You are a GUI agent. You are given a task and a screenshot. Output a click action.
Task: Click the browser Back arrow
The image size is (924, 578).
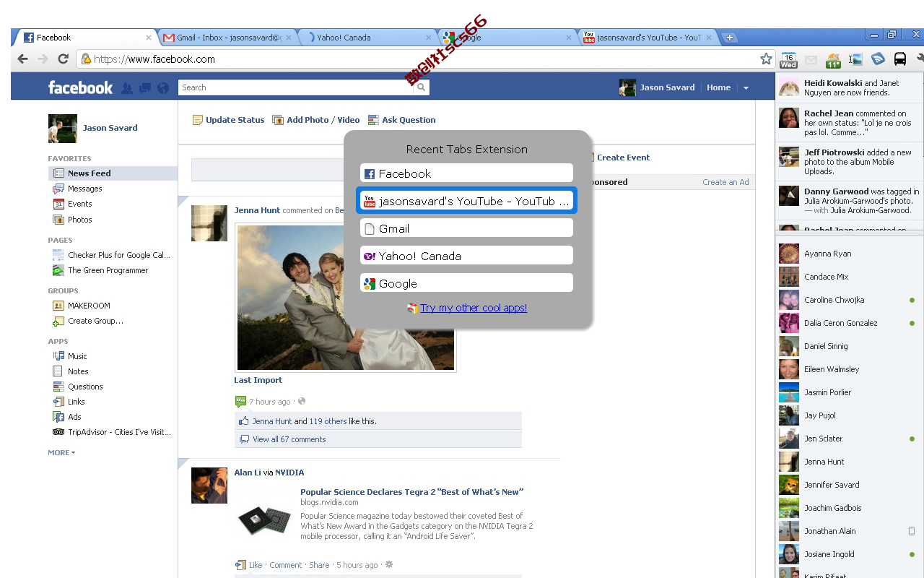(23, 59)
